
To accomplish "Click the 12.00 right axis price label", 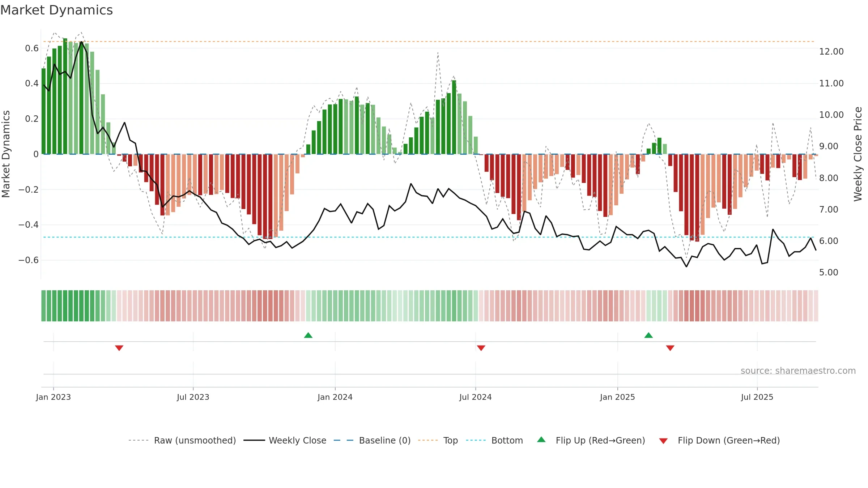I will click(x=831, y=52).
